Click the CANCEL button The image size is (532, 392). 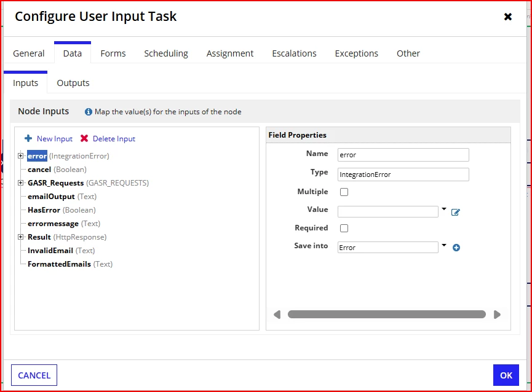tap(34, 375)
